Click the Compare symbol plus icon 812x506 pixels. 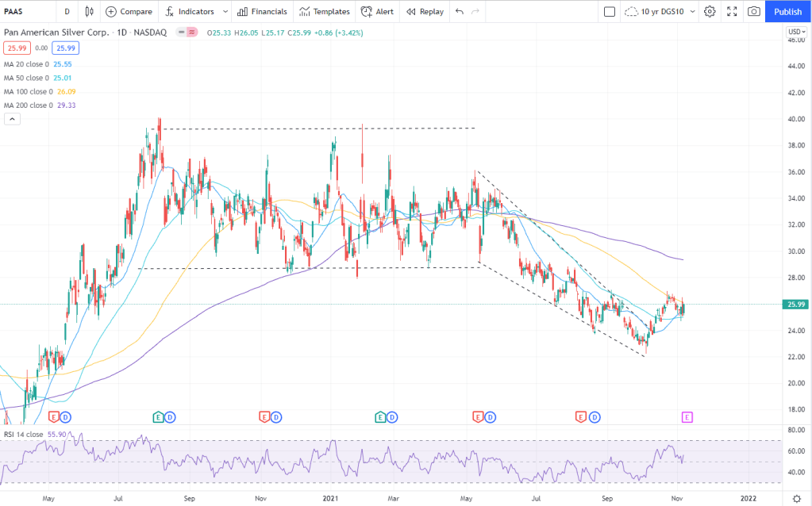point(111,12)
